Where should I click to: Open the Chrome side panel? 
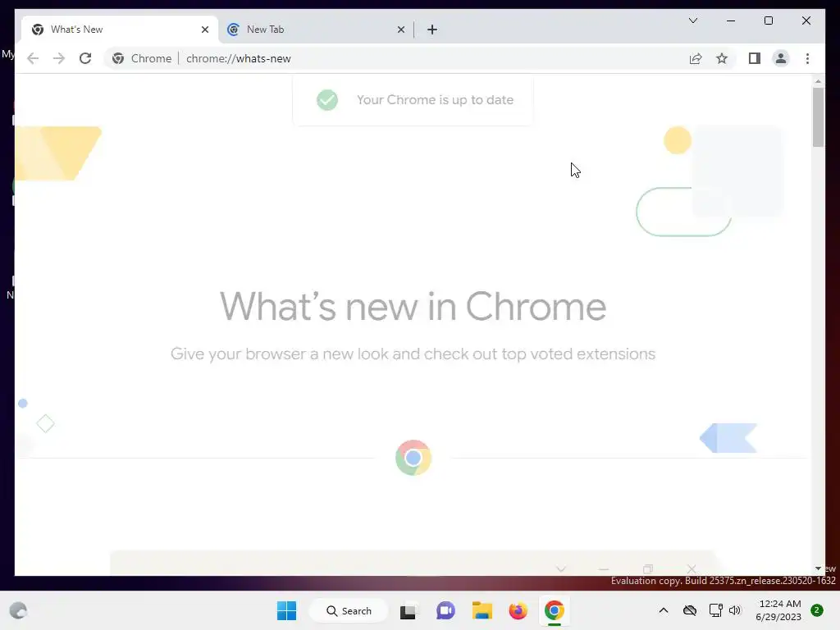[755, 58]
